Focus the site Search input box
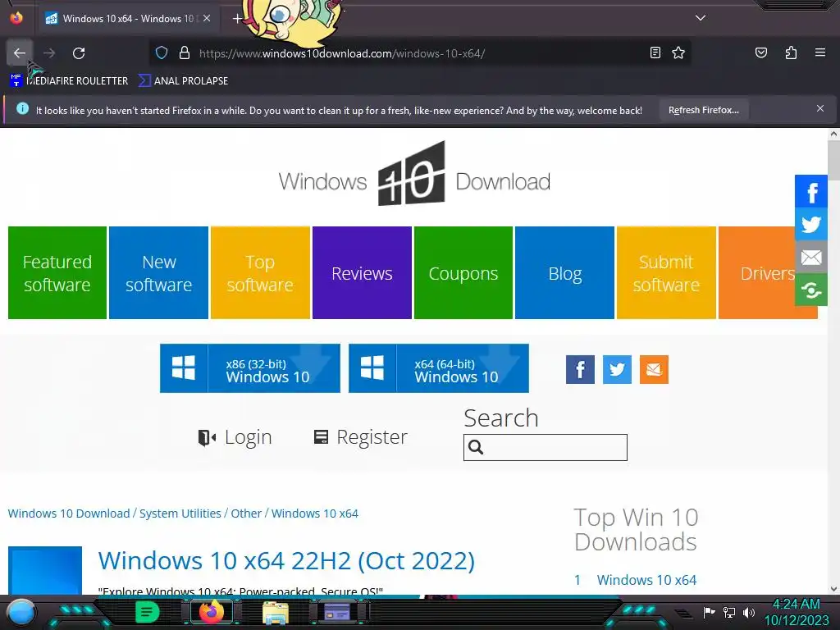The width and height of the screenshot is (840, 630). pos(546,447)
